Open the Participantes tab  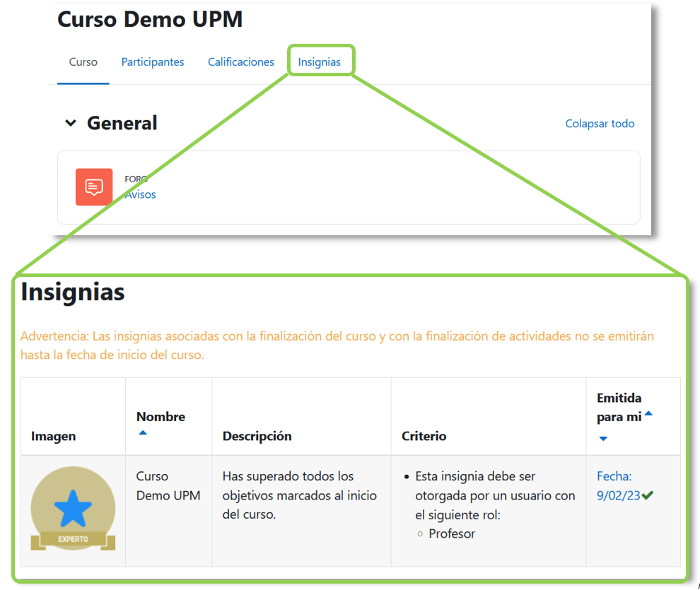coord(153,62)
